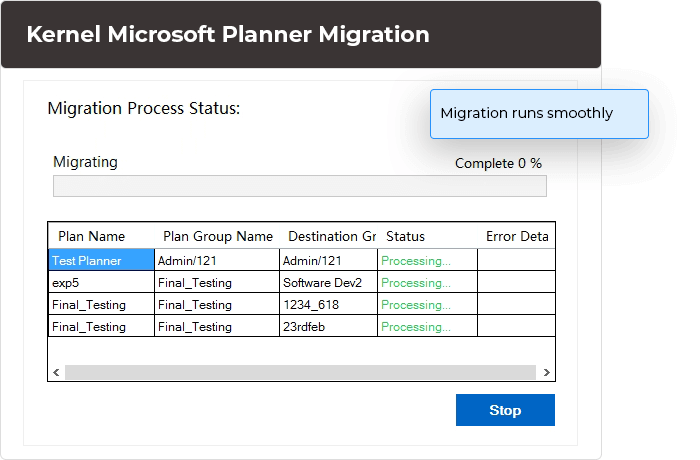Click Admin/121 plan group name cell

(x=217, y=260)
